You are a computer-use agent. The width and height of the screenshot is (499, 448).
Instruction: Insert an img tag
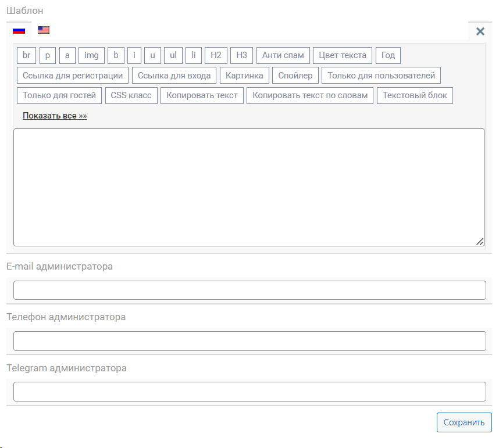[x=91, y=55]
